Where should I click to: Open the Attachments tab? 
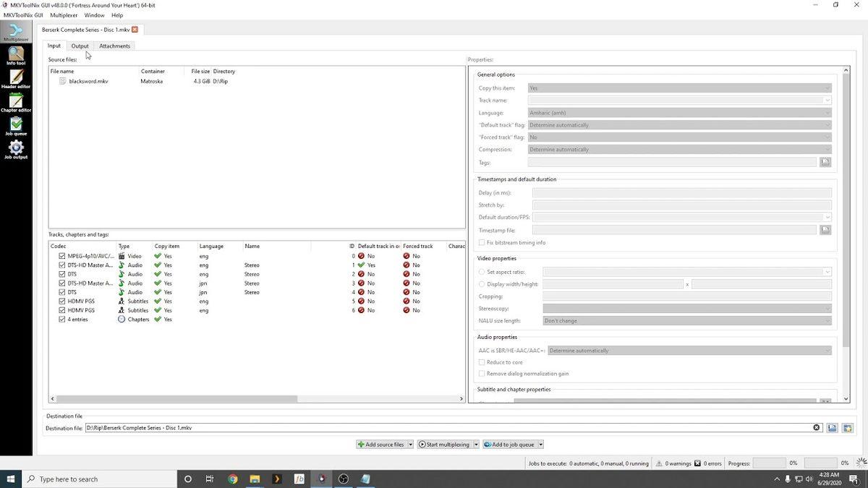point(114,46)
